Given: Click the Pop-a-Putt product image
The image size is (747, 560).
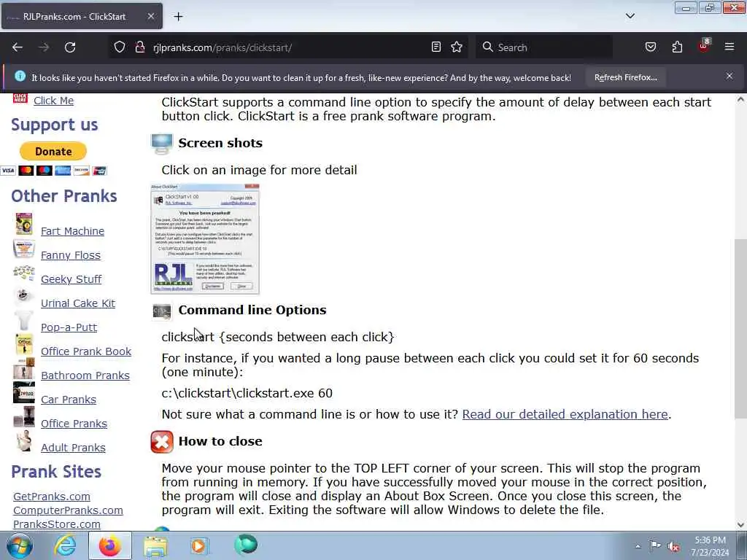Looking at the screenshot, I should (x=23, y=321).
